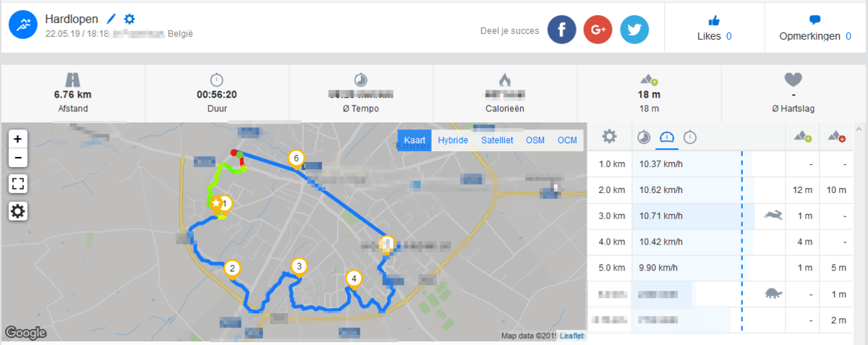Switch map to Satelliet view

pos(497,140)
